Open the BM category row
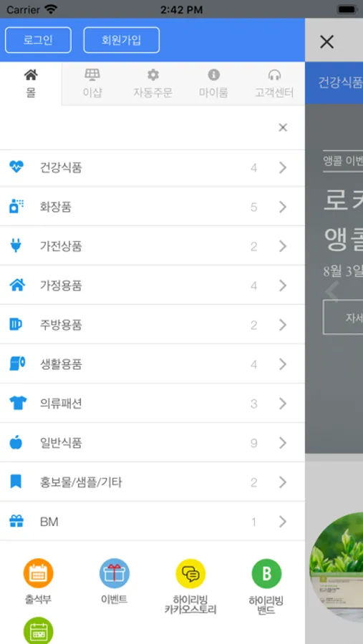This screenshot has height=644, width=363. click(x=152, y=522)
